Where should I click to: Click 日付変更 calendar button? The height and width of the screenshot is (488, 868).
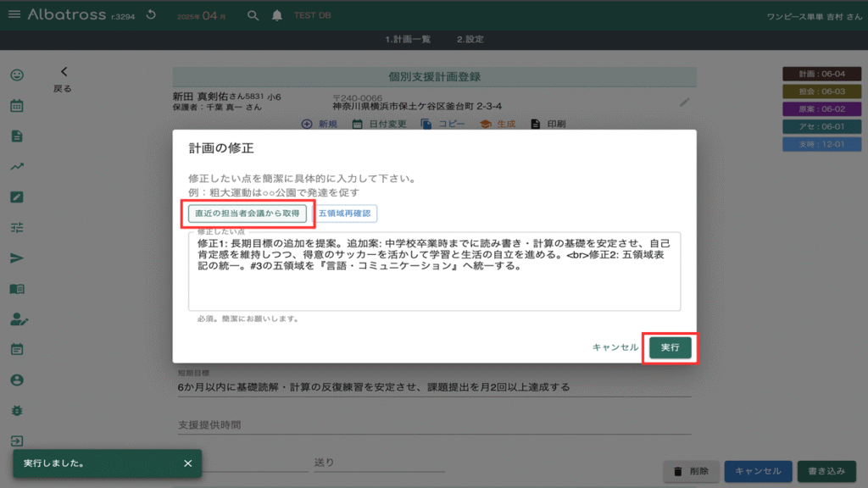point(379,124)
